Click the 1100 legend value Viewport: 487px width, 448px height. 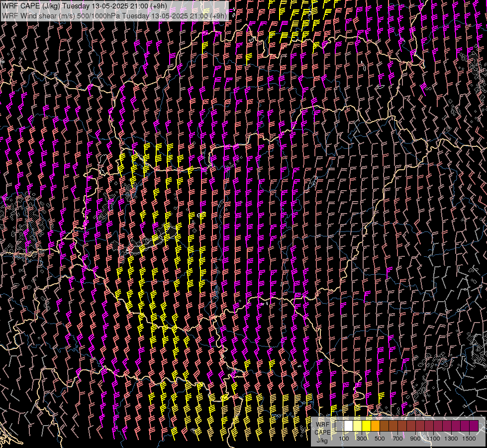(433, 439)
